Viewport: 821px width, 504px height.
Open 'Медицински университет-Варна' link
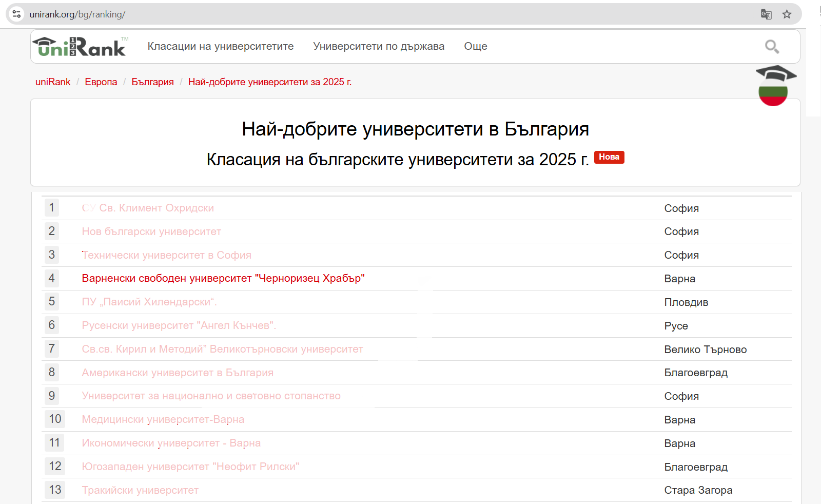click(x=163, y=420)
